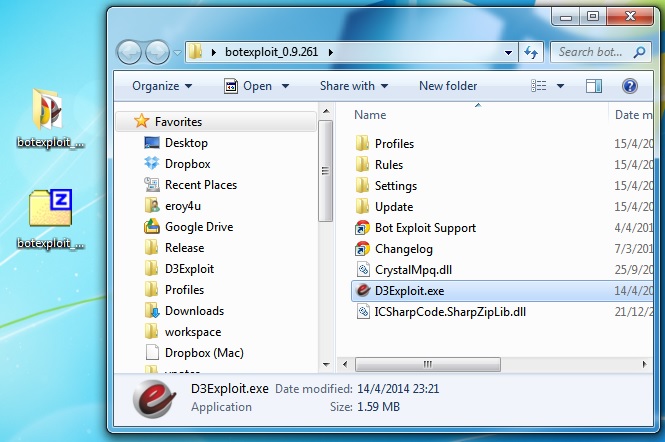Open Downloads in the navigation pane
The width and height of the screenshot is (665, 442).
194,311
